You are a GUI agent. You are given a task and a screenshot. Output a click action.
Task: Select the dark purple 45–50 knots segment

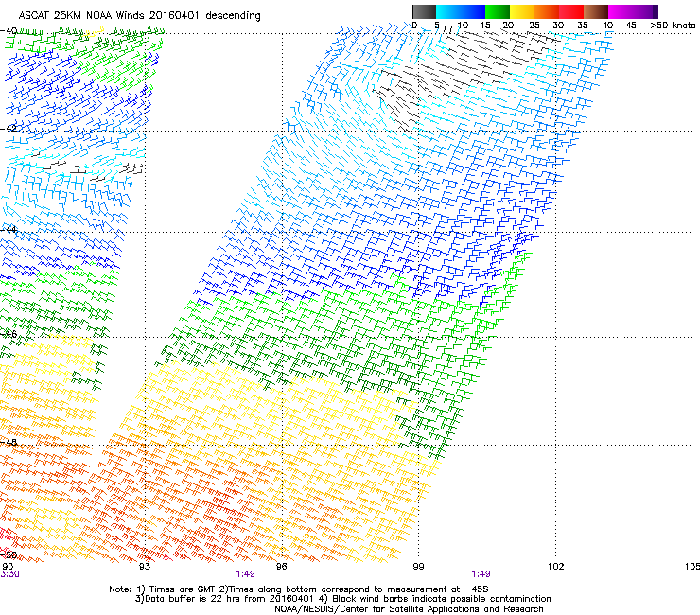(645, 11)
